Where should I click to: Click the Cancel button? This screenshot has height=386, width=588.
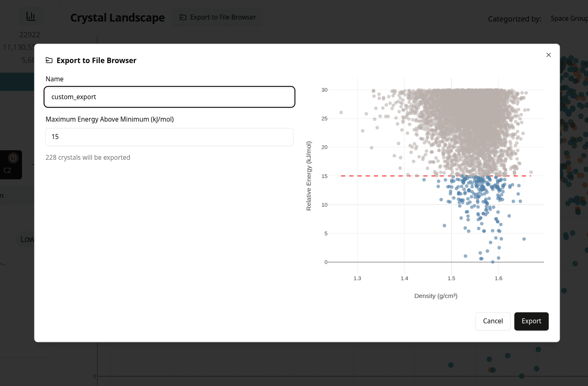point(493,321)
